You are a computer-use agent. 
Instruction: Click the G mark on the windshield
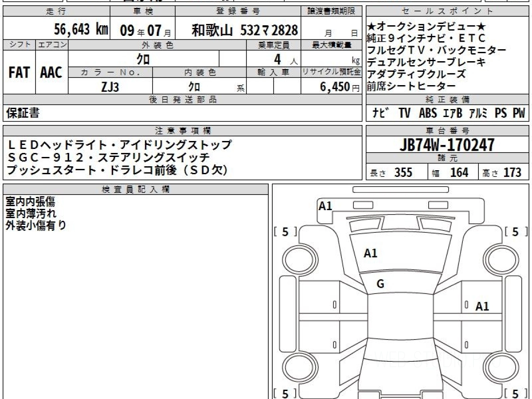point(380,284)
